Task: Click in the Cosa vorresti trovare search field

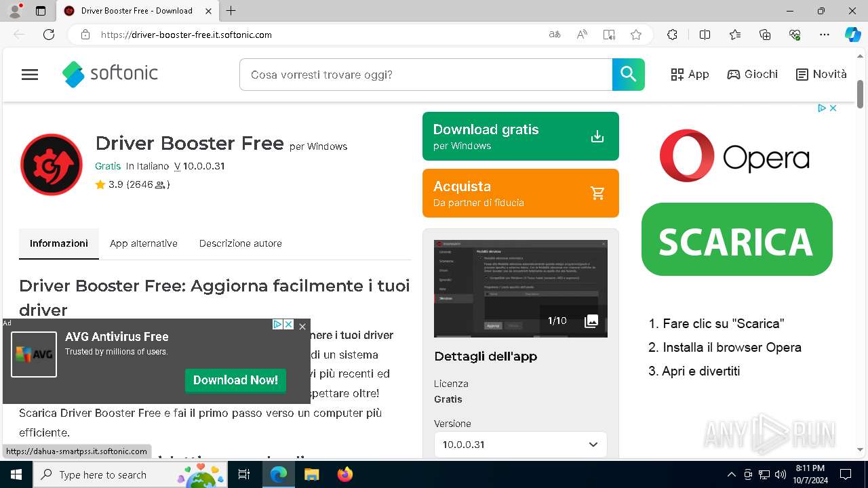Action: pyautogui.click(x=426, y=75)
